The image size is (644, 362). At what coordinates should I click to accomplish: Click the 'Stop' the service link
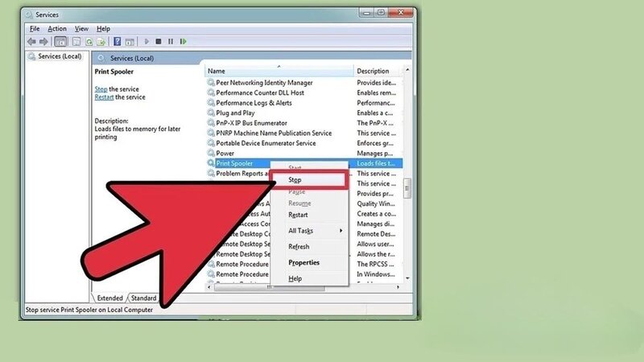coord(101,89)
